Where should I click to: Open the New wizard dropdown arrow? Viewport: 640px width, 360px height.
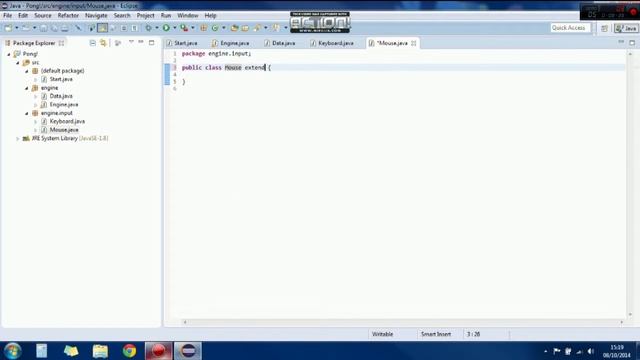coord(16,28)
